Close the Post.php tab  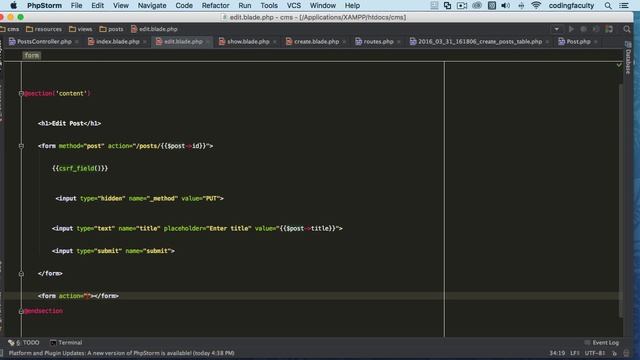point(596,42)
